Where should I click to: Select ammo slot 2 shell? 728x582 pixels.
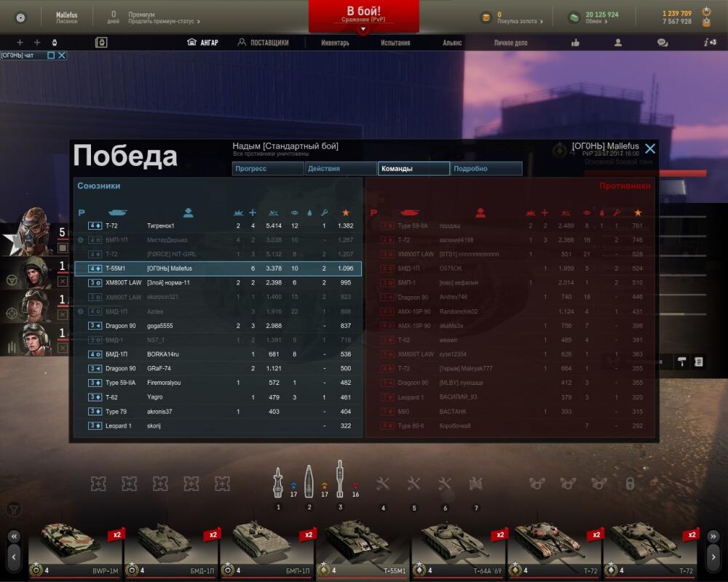(x=309, y=482)
